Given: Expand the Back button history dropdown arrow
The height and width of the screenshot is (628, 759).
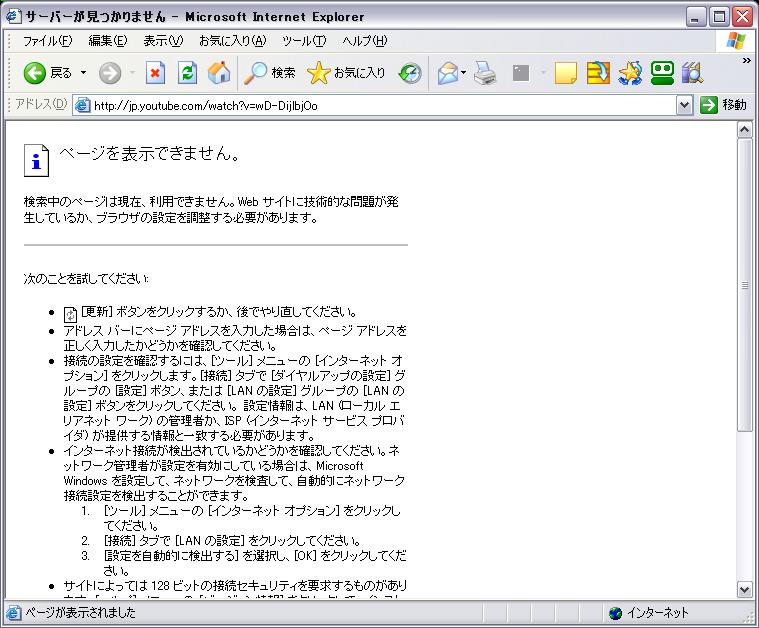Looking at the screenshot, I should click(x=83, y=73).
